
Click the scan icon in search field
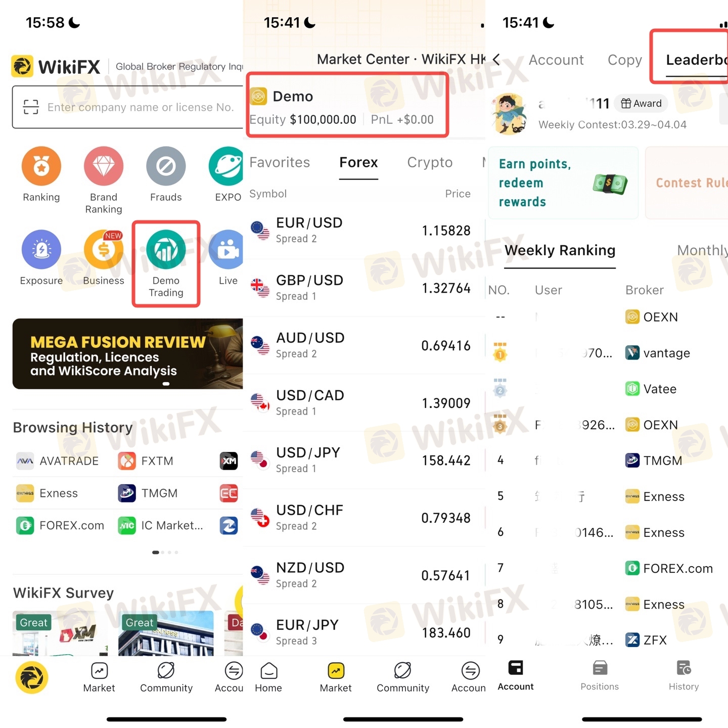[x=31, y=107]
